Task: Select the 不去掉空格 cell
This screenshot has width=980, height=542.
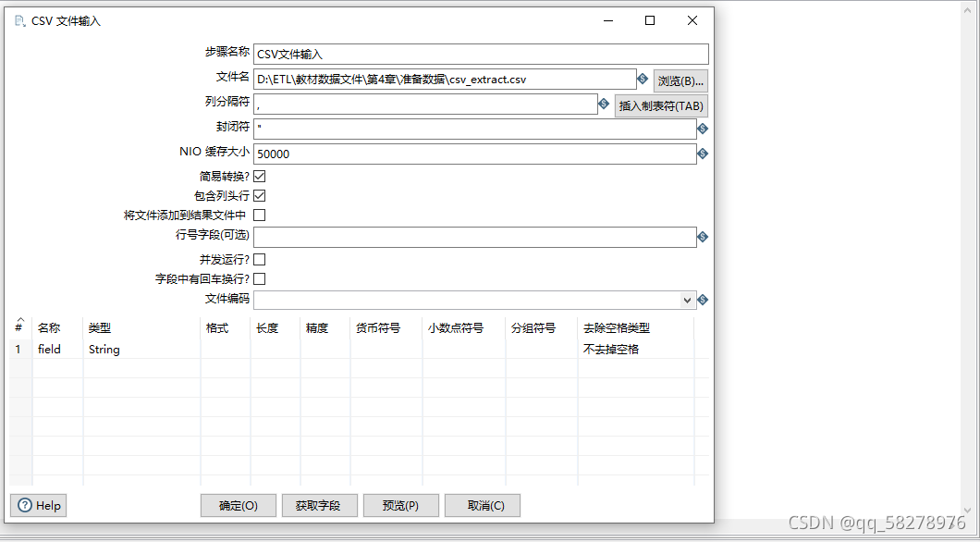Action: click(636, 350)
